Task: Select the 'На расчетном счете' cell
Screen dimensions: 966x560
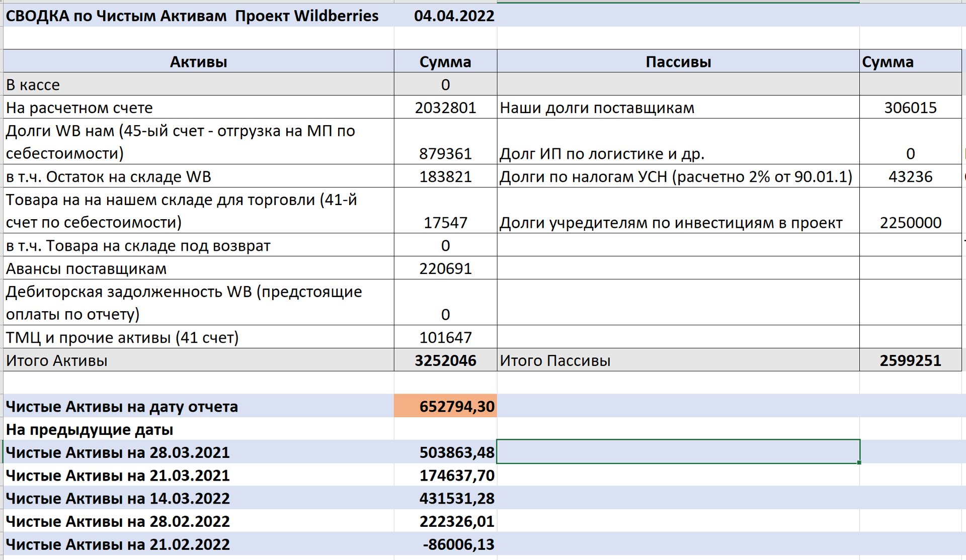Action: (199, 108)
